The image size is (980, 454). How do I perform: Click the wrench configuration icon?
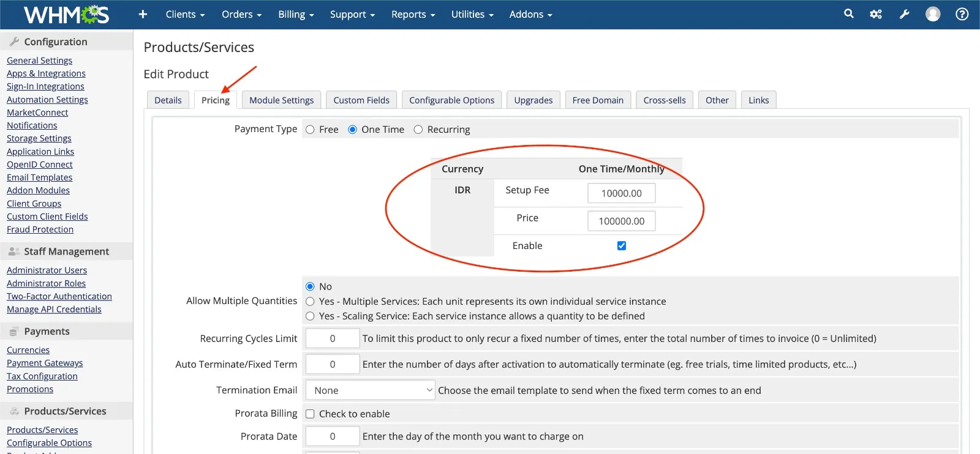pos(904,14)
